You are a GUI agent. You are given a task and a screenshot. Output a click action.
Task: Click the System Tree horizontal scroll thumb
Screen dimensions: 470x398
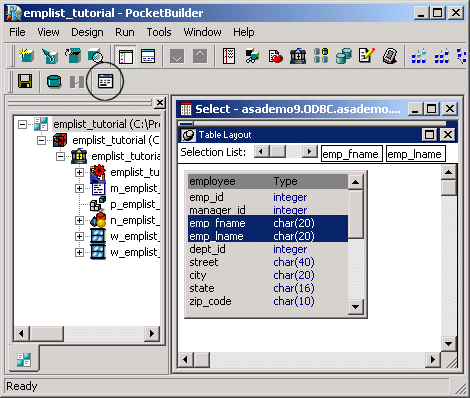[47, 333]
